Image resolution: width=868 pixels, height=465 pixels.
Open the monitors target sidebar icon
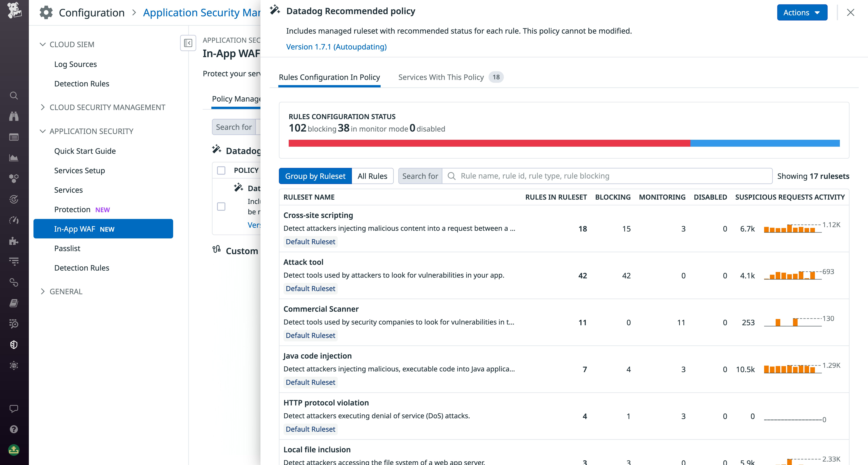pyautogui.click(x=14, y=199)
